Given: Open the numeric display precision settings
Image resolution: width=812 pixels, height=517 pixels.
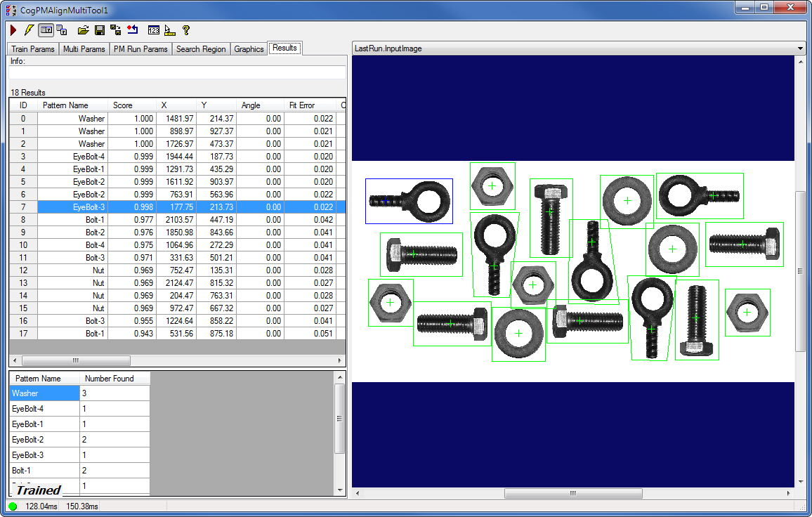Looking at the screenshot, I should [154, 30].
